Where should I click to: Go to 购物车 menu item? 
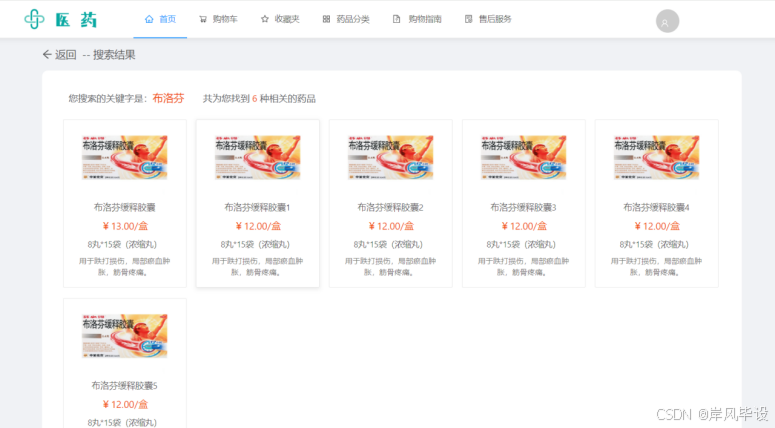pyautogui.click(x=218, y=19)
